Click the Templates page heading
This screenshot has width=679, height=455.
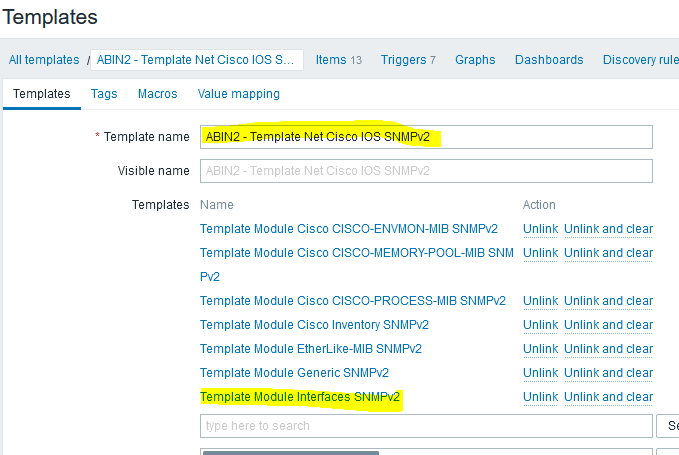tap(50, 17)
